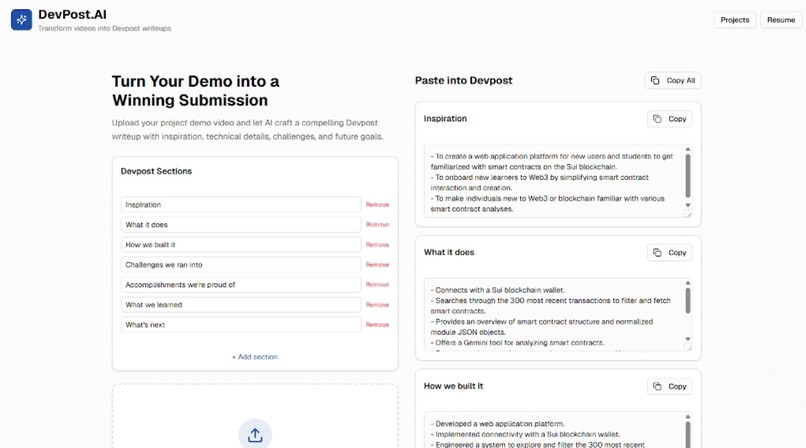Add a new section via Add section
This screenshot has width=806, height=448.
tap(255, 357)
